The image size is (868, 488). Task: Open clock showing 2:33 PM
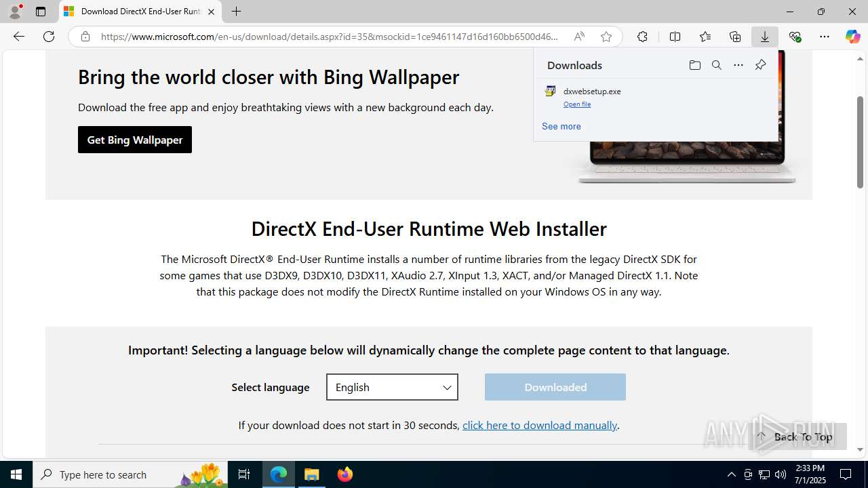tap(809, 474)
